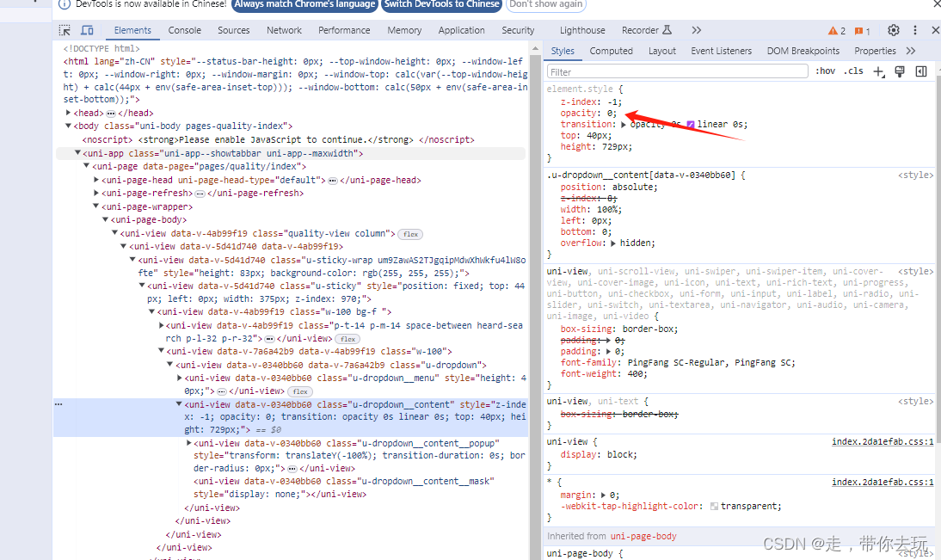Collapse the body element node
This screenshot has width=941, height=560.
[x=69, y=126]
